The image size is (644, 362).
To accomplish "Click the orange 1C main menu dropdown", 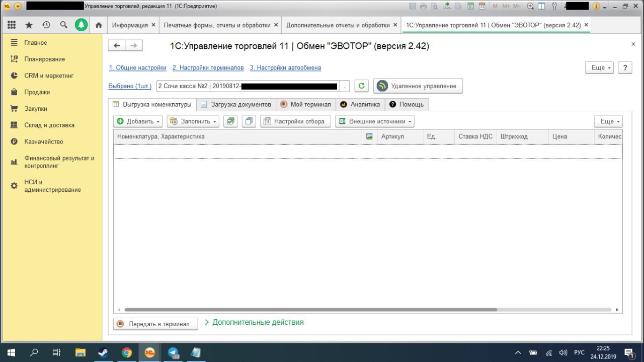I will (18, 6).
